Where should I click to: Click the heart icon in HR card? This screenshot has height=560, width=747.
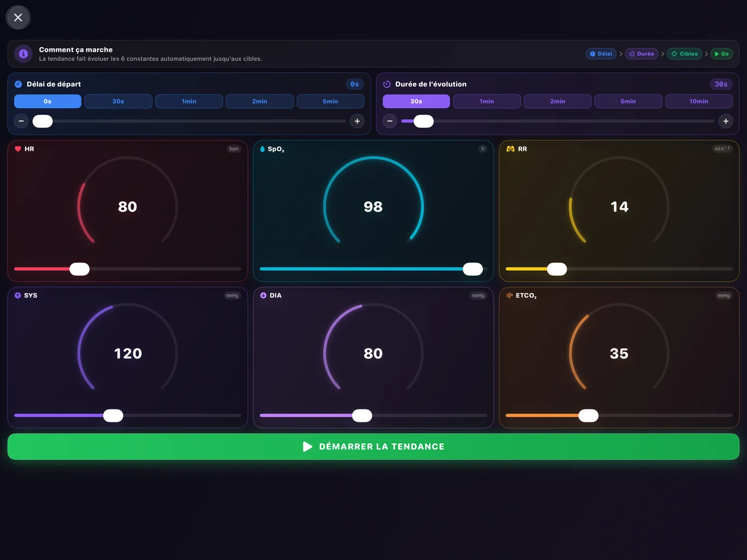click(x=18, y=149)
